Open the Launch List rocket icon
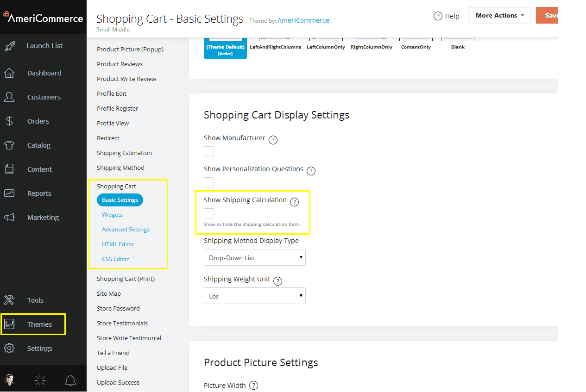This screenshot has height=392, width=586. [10, 45]
